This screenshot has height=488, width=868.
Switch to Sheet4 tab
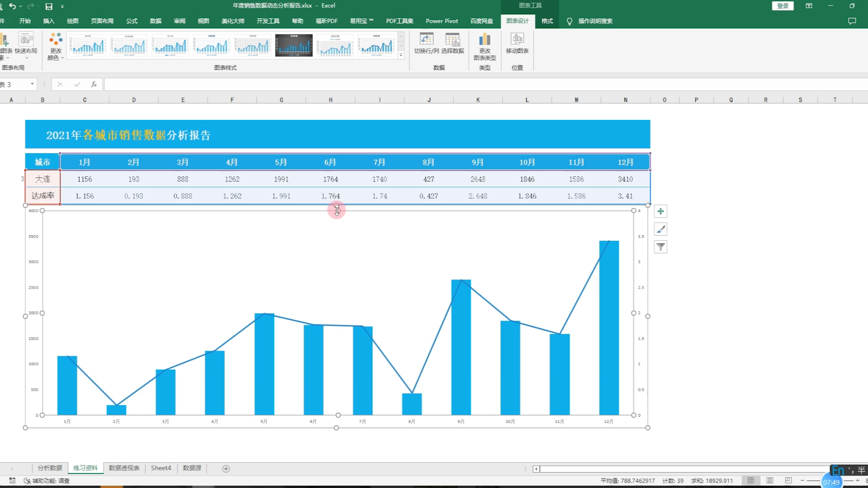(x=161, y=468)
